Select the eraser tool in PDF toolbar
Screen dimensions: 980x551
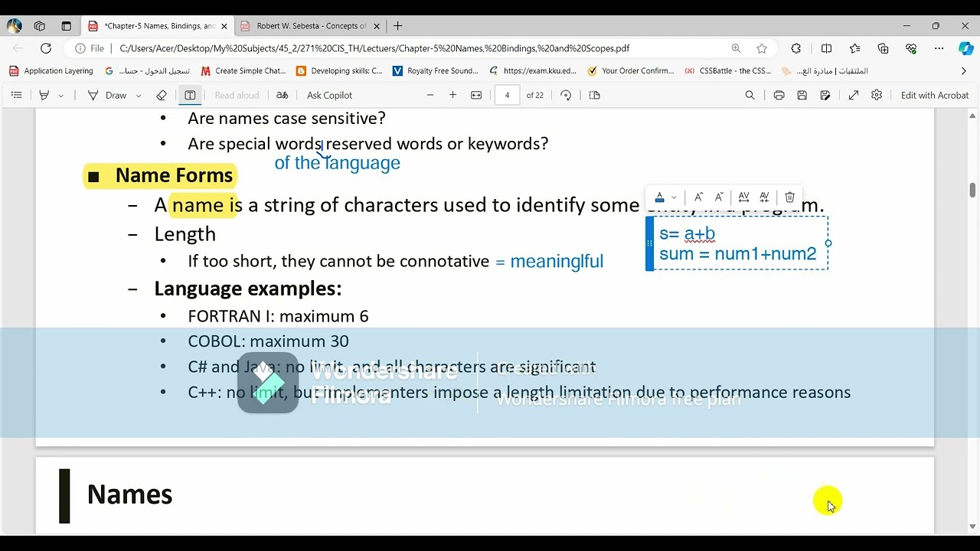[x=162, y=96]
